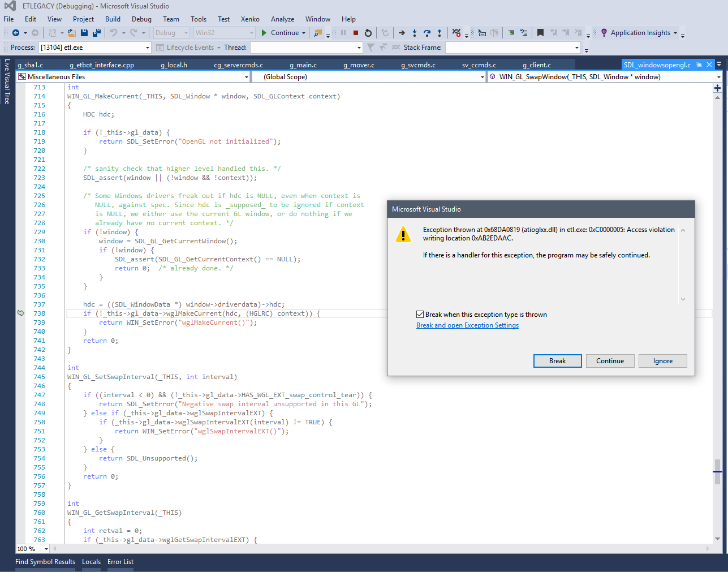Click the Restart debugging icon

click(368, 33)
